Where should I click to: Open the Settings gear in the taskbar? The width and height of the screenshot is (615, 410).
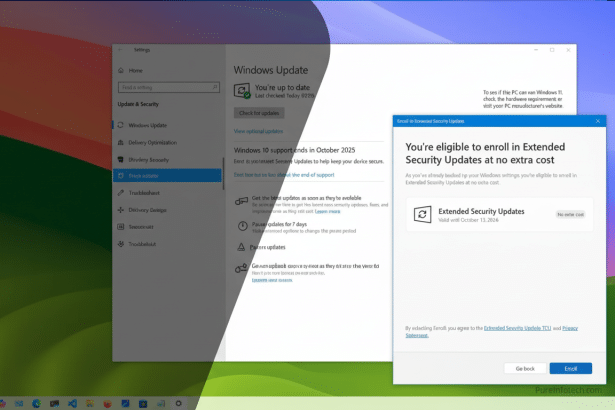[x=178, y=403]
